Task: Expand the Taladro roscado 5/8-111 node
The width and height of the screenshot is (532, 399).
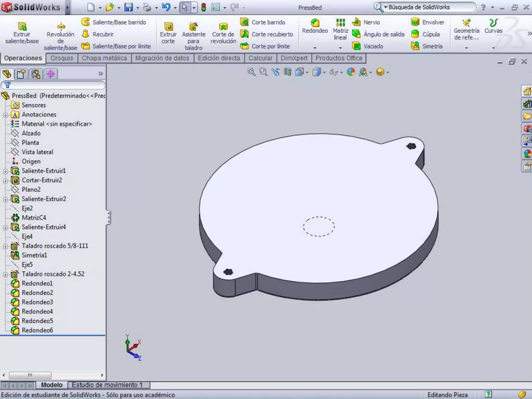Action: point(5,247)
